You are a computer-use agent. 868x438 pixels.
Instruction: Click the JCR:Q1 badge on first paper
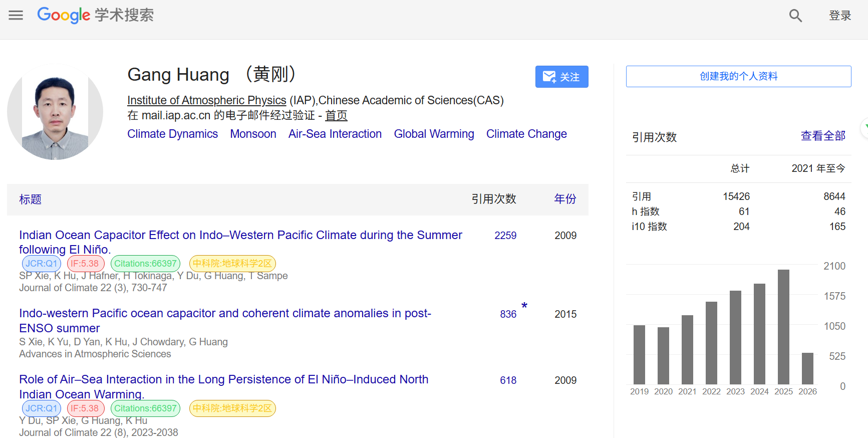pos(42,264)
